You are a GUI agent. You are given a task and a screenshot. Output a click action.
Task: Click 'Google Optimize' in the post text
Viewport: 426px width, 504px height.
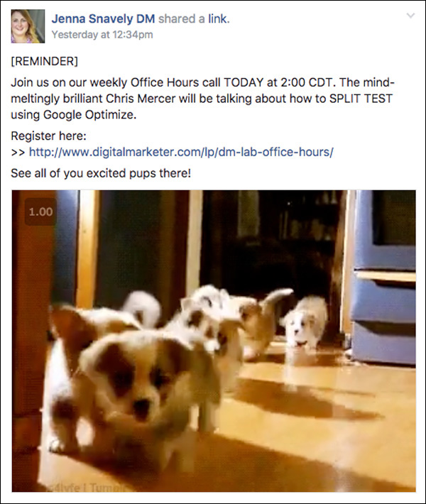tap(88, 115)
